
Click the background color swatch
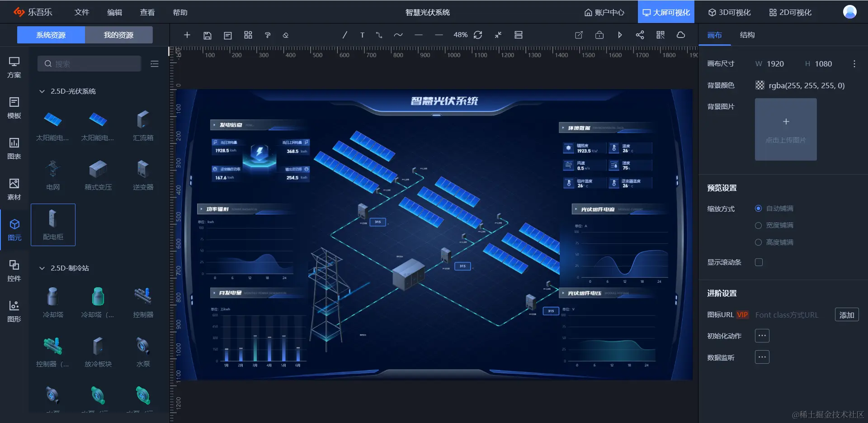point(760,85)
